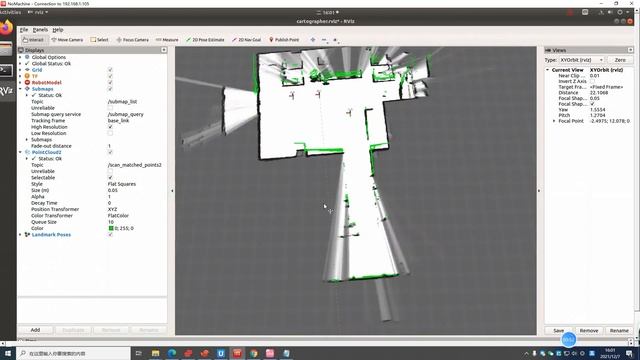This screenshot has width=640, height=360.
Task: Select the /scan_matched_points2 topic value
Action: pos(135,165)
